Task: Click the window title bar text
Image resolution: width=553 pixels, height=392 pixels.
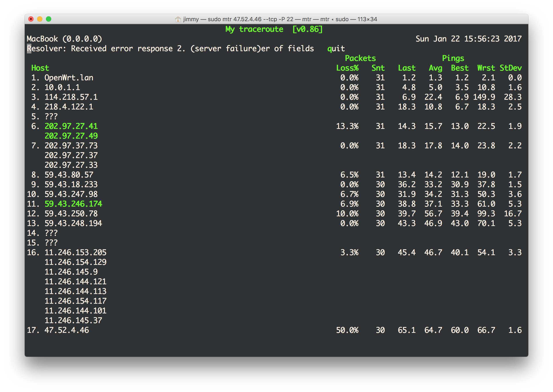Action: point(280,19)
